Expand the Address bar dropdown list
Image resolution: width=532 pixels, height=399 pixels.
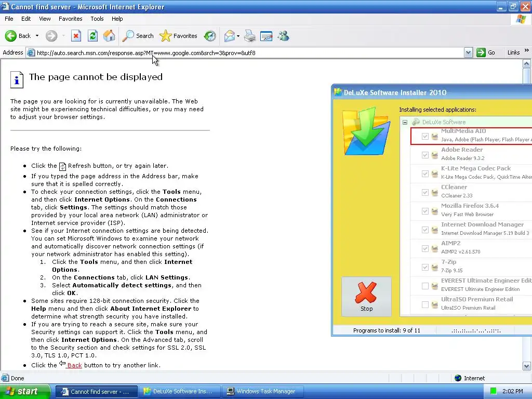pyautogui.click(x=468, y=52)
